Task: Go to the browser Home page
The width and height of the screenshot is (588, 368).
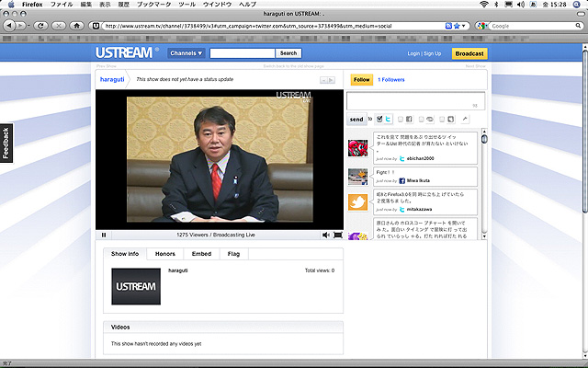Action: [x=77, y=26]
